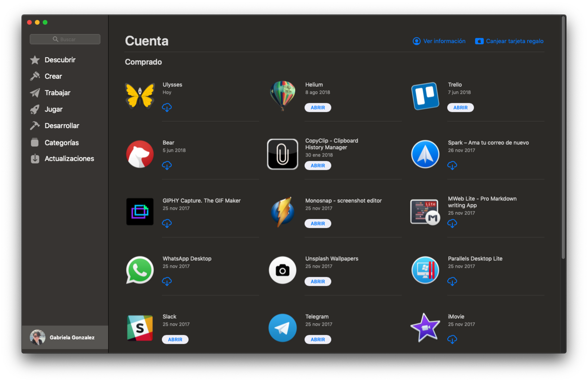Open Unsplash Wallpapers via ABRIR
Image resolution: width=588 pixels, height=382 pixels.
coord(318,281)
